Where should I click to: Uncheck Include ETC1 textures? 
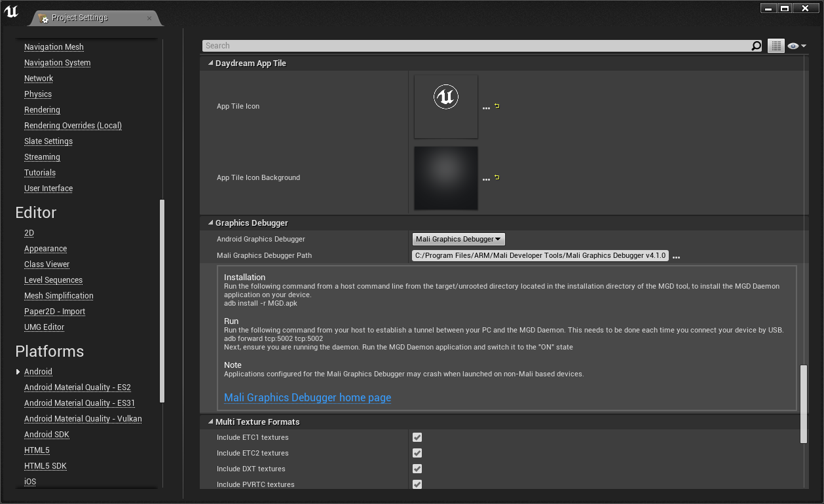417,437
